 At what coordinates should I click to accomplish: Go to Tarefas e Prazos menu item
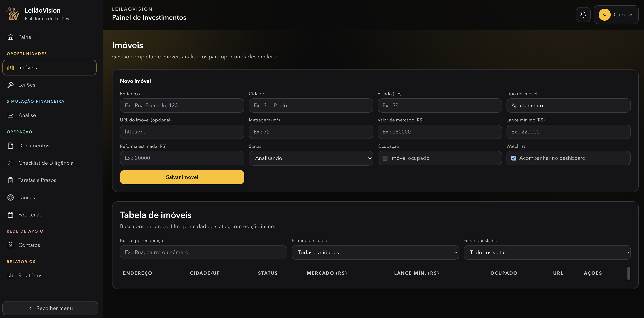tap(37, 180)
